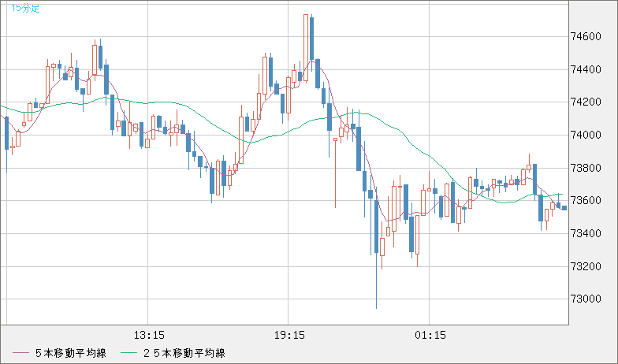Click the 74600 price axis label
Image resolution: width=618 pixels, height=364 pixels.
(x=586, y=37)
